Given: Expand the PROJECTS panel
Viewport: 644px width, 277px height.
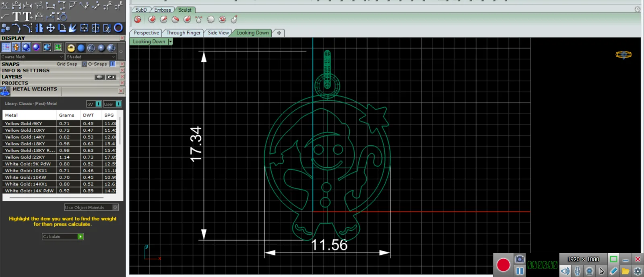Looking at the screenshot, I should [x=15, y=83].
